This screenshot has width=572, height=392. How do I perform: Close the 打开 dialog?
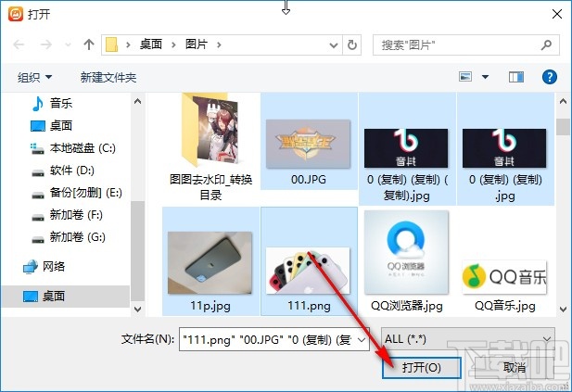coord(556,14)
